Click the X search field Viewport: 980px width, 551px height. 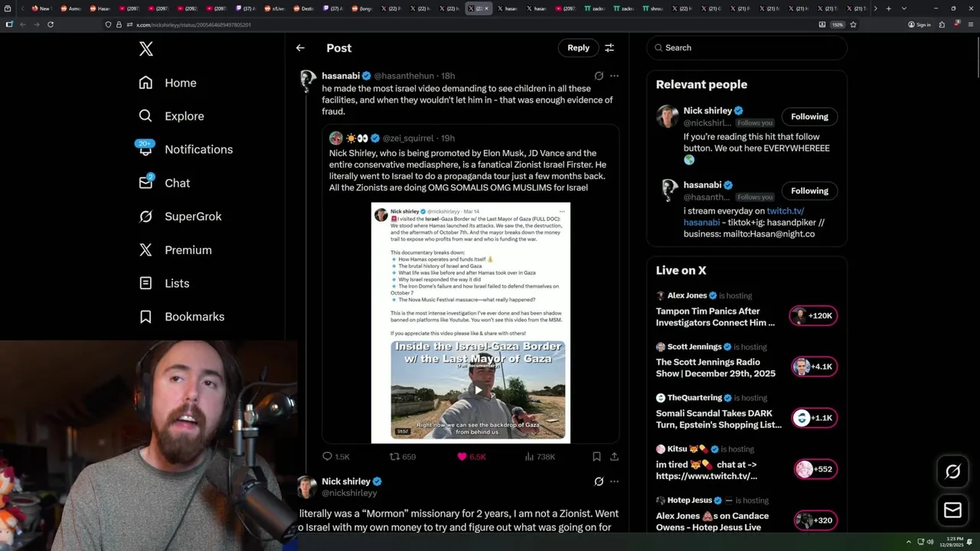coord(747,47)
